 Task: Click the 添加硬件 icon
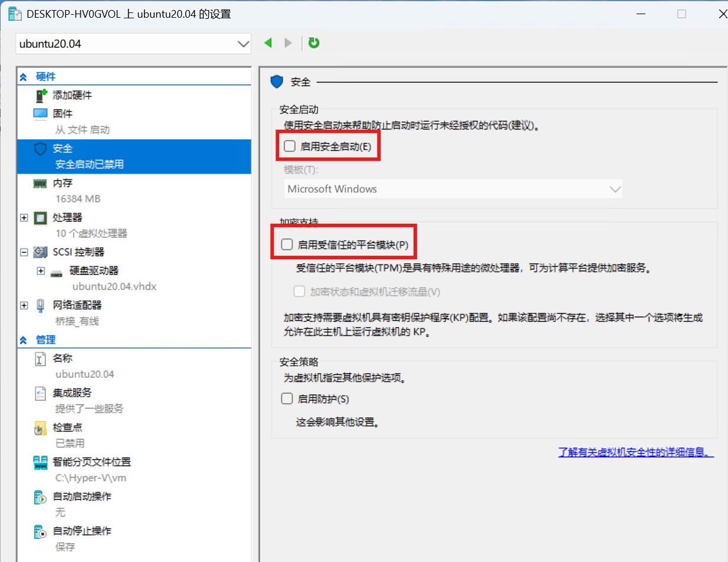click(41, 95)
